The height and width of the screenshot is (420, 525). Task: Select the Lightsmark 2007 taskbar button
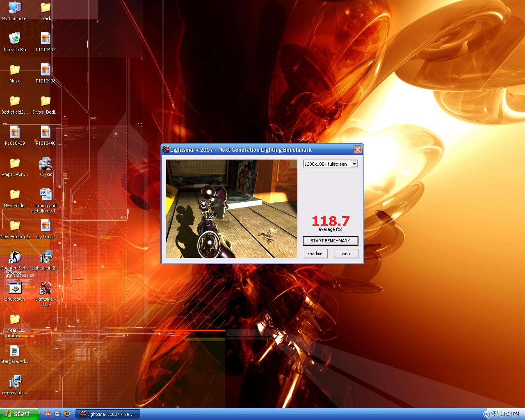point(107,414)
